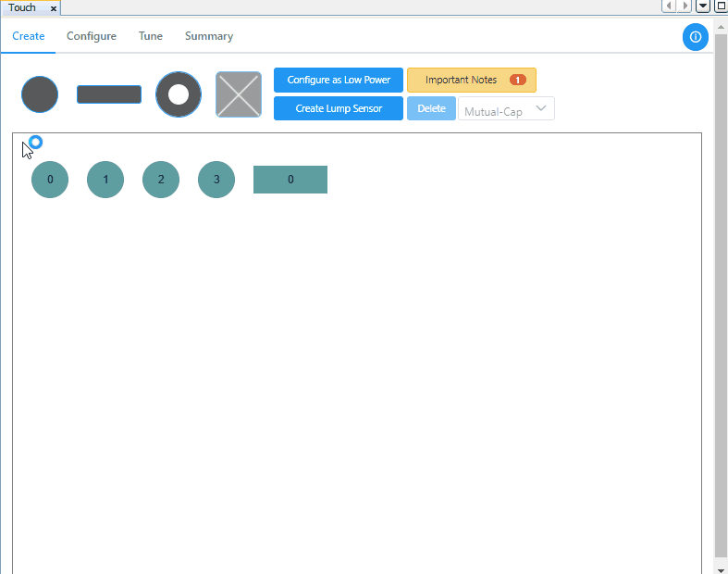The image size is (728, 574).
Task: Select slider sensor 0 on canvas
Action: pos(290,180)
